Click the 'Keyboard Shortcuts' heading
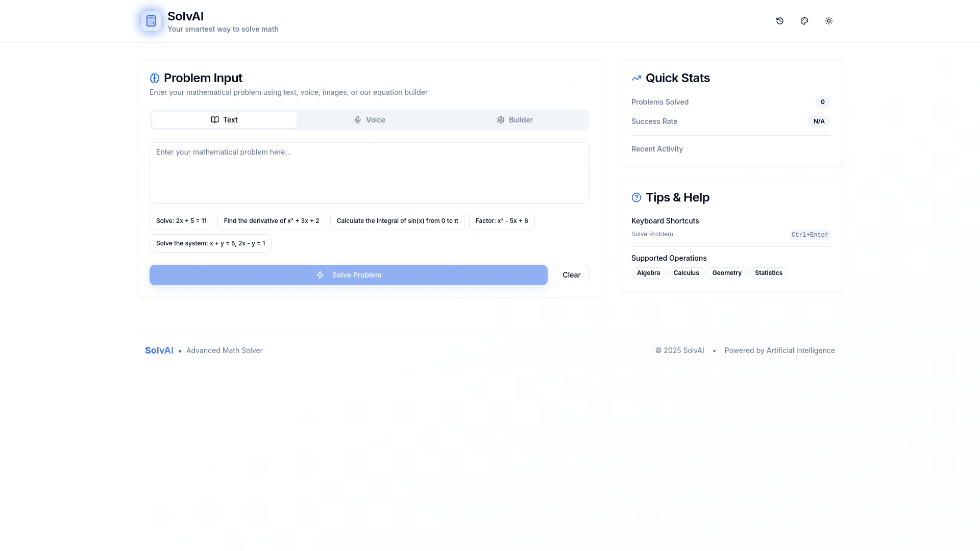 point(665,221)
